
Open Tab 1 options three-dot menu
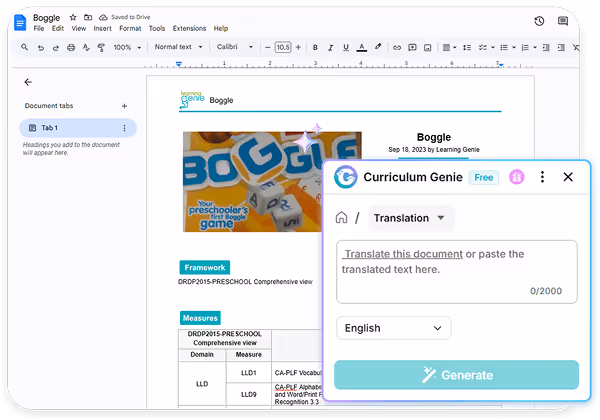pyautogui.click(x=124, y=128)
